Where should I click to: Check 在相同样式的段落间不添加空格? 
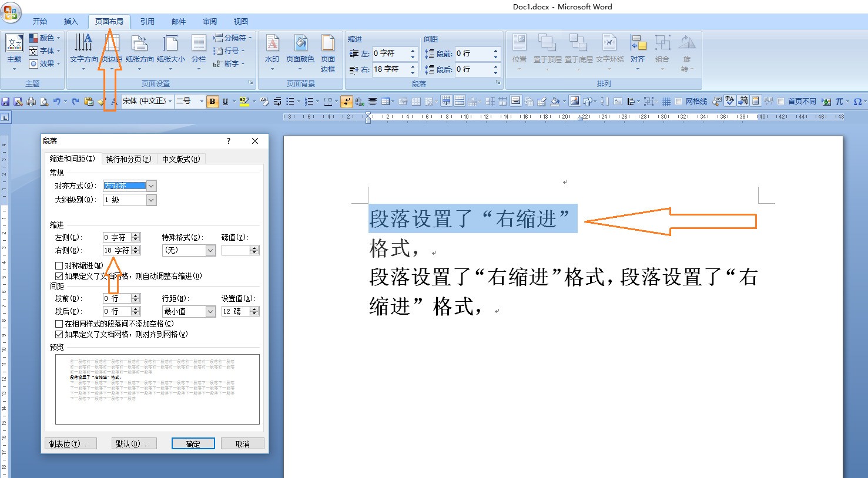point(59,324)
